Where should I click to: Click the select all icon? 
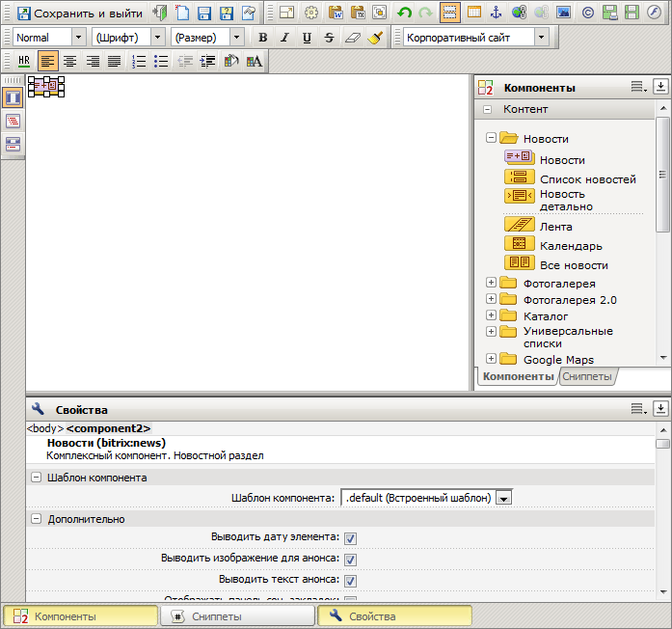tap(379, 13)
